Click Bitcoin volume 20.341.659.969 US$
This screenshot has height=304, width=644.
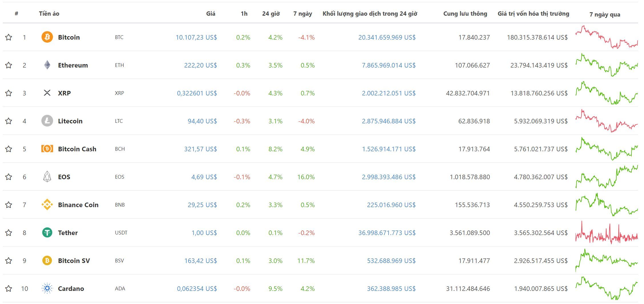pyautogui.click(x=387, y=37)
